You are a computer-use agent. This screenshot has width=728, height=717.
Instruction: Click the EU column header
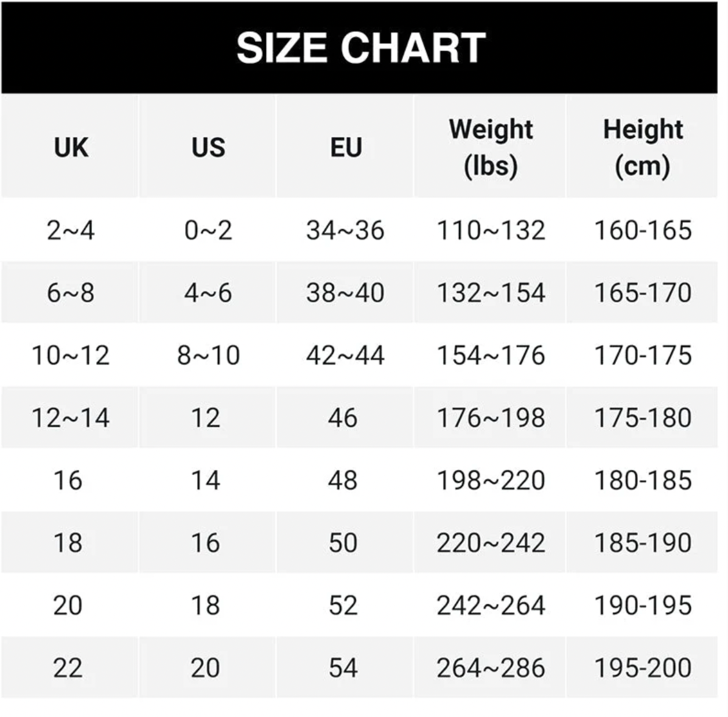point(346,147)
